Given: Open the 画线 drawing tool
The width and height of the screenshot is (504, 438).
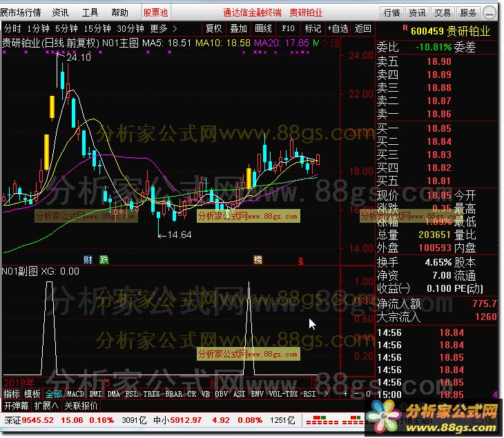Looking at the screenshot, I should coord(263,28).
